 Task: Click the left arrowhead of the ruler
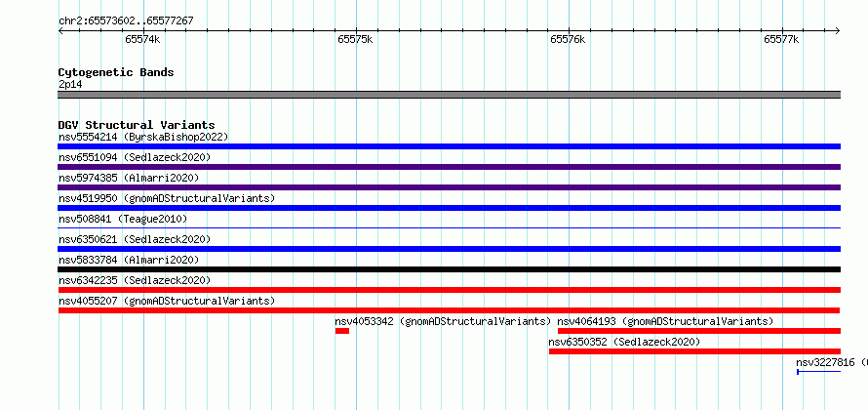[x=60, y=30]
